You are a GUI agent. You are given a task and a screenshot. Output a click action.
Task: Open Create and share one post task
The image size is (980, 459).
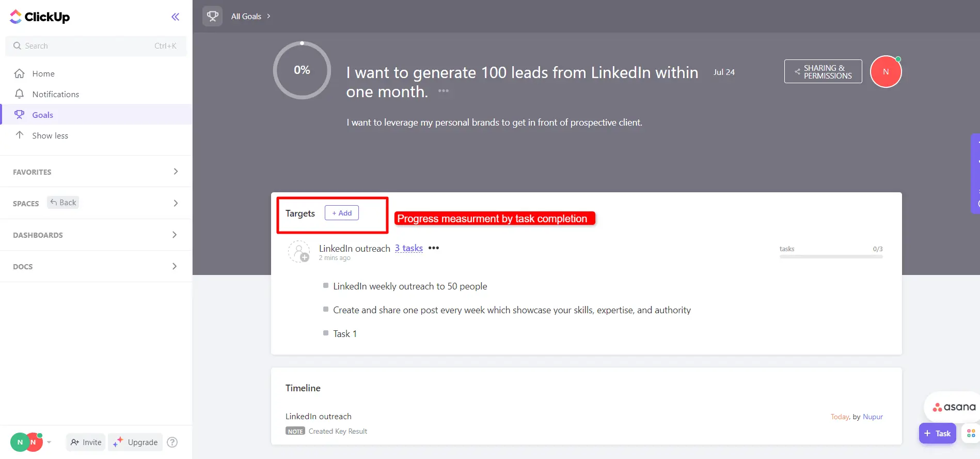coord(512,310)
